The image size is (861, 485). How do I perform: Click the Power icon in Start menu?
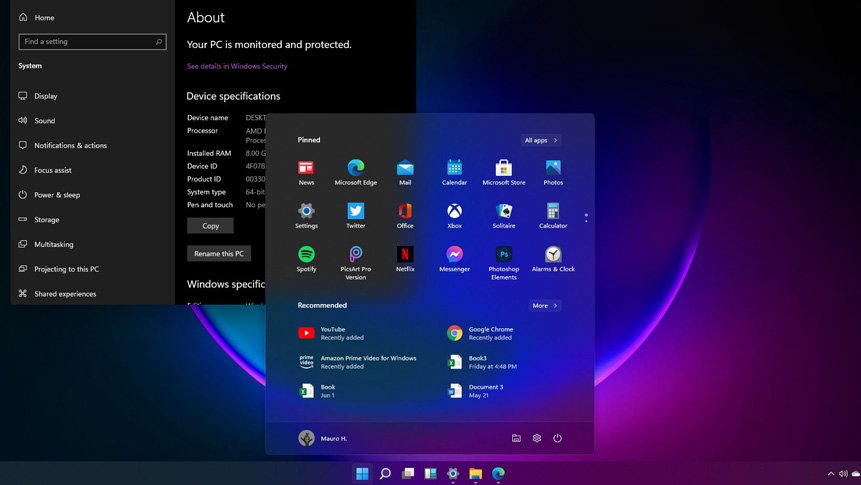[x=558, y=438]
